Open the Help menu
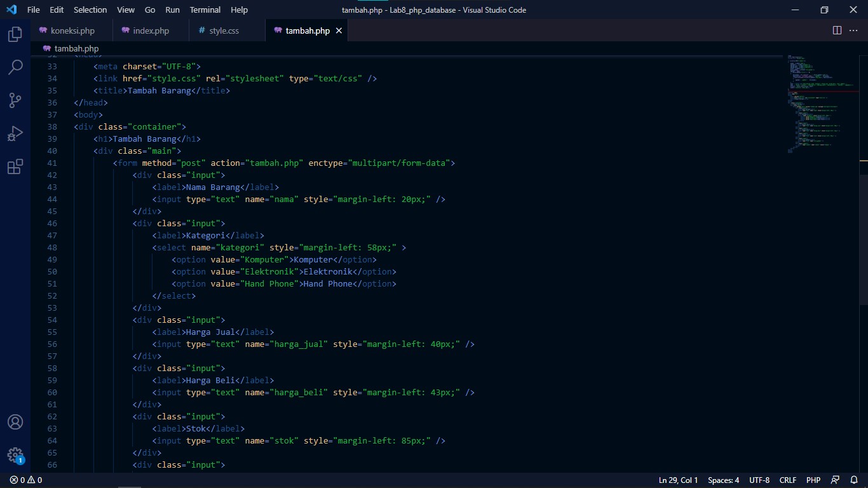Image resolution: width=868 pixels, height=488 pixels. (x=239, y=10)
